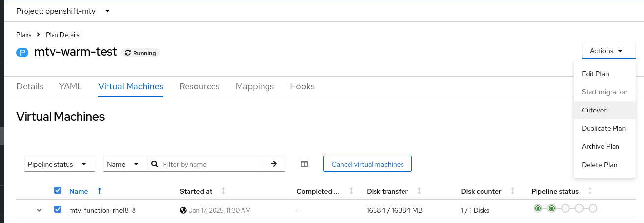Toggle the select all rows checkbox
Screen dimensions: 644x223
[58, 191]
